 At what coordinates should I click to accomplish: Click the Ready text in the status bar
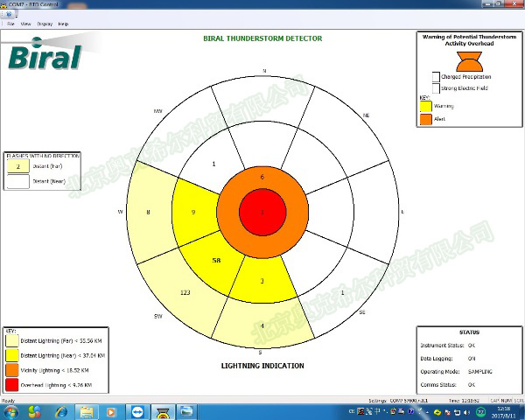tap(9, 401)
